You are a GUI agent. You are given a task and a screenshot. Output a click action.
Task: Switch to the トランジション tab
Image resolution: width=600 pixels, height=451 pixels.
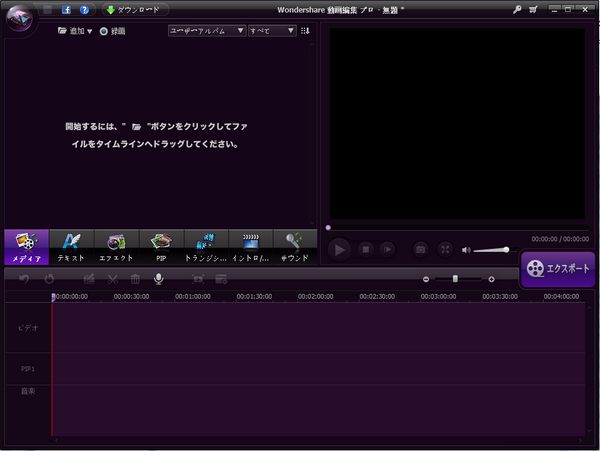[x=206, y=247]
